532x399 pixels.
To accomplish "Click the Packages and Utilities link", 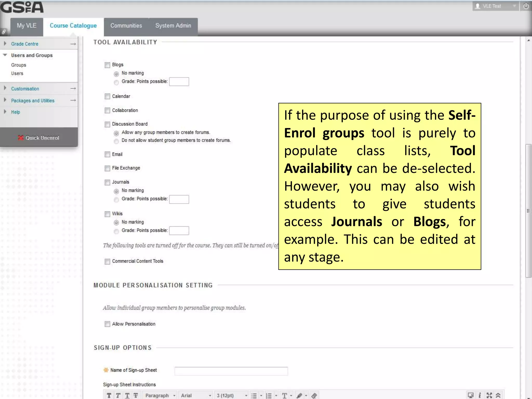I will 33,101.
